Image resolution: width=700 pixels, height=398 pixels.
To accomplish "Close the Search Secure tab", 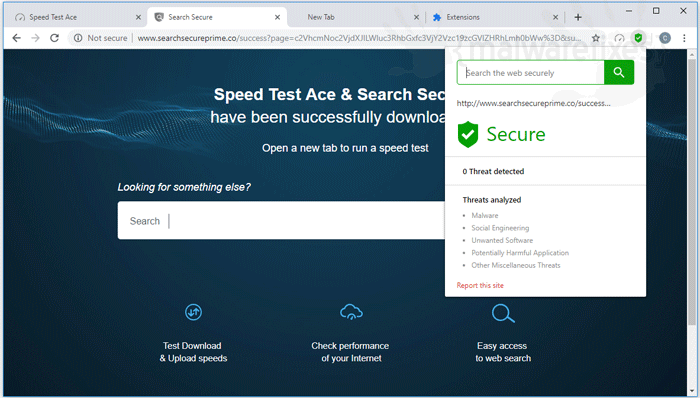I will click(x=277, y=17).
